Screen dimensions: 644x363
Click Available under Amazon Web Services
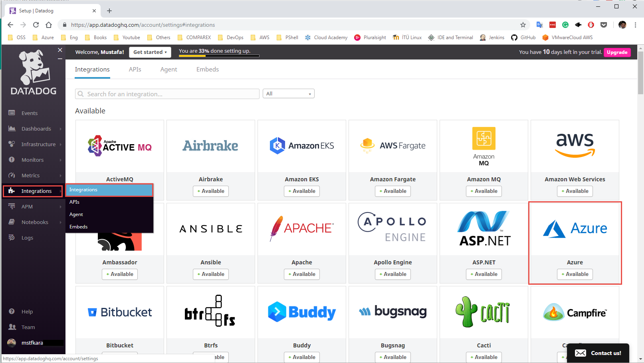(x=575, y=191)
